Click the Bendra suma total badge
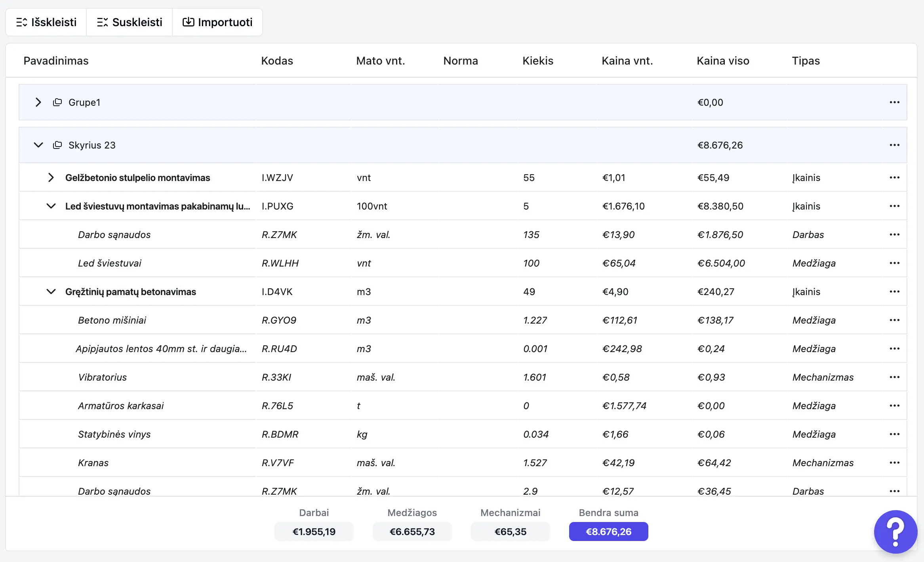Screen dimensions: 924x562 [608, 532]
